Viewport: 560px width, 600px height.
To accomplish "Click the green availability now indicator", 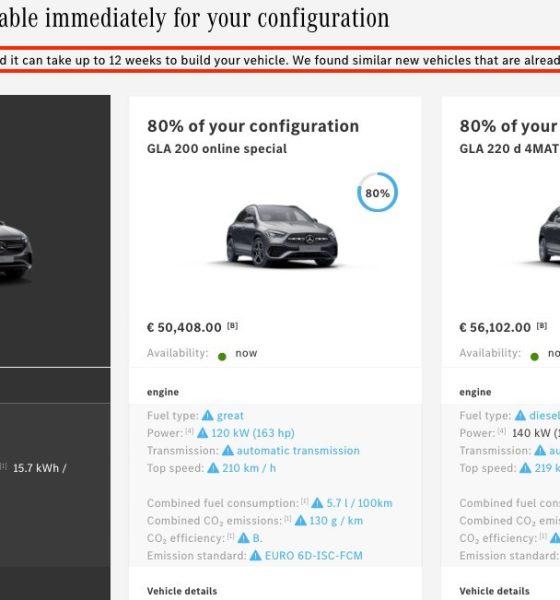I will tap(222, 357).
